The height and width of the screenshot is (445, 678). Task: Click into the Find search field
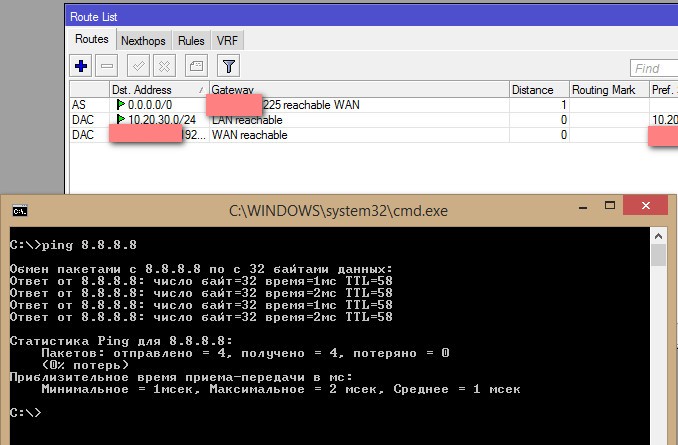point(654,68)
